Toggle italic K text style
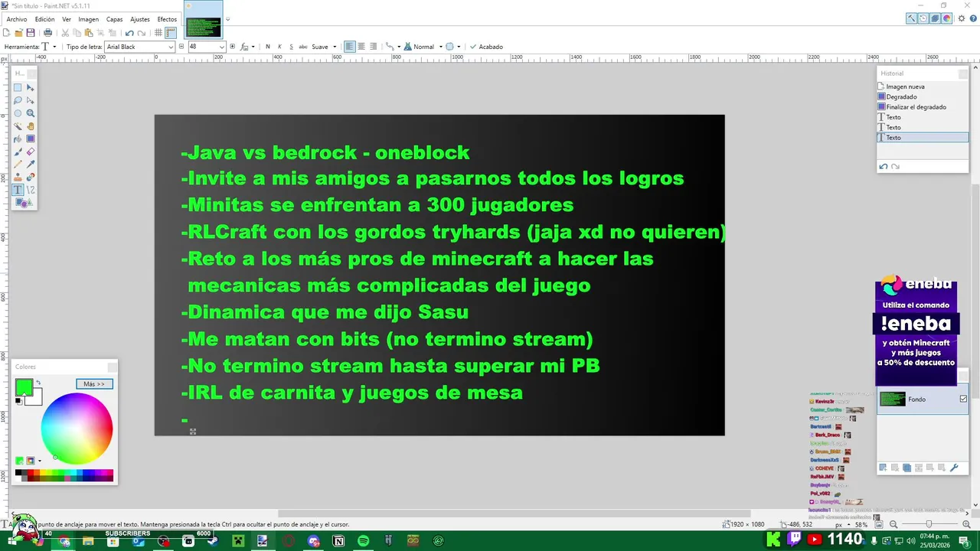The width and height of the screenshot is (980, 551). tap(279, 47)
